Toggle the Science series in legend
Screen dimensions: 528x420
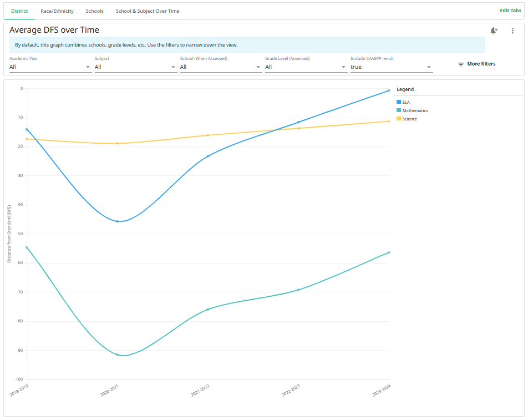pyautogui.click(x=407, y=119)
